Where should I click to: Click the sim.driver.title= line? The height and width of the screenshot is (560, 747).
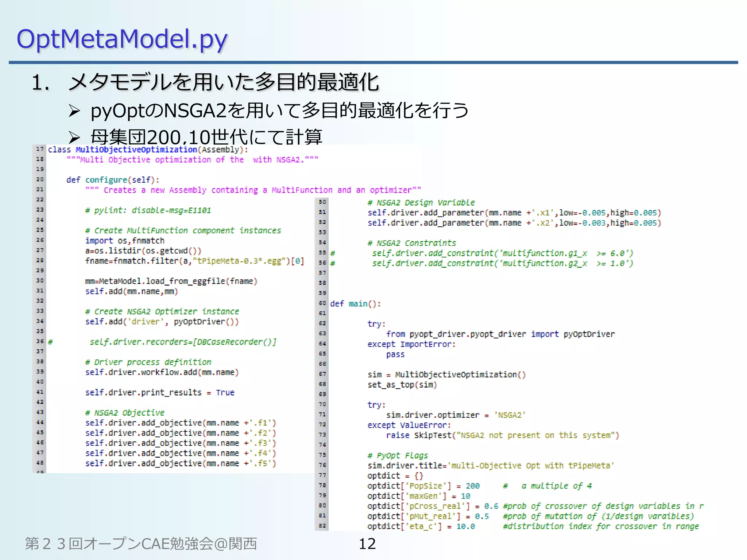491,466
